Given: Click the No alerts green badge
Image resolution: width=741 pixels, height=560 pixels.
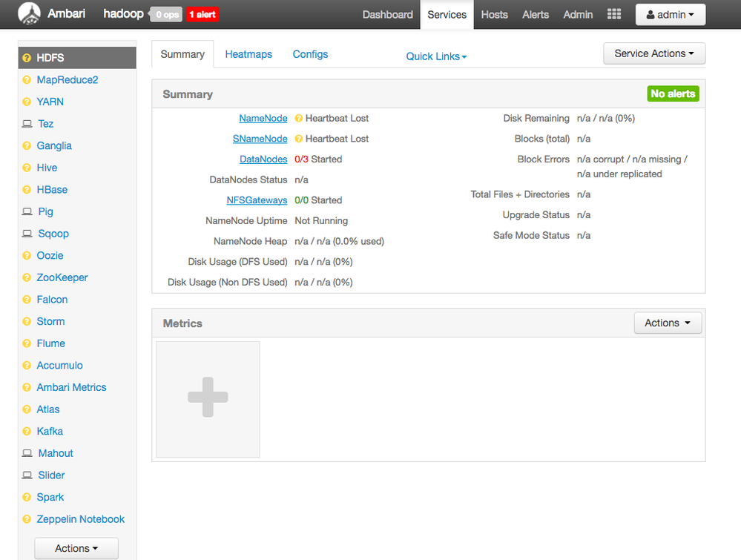Looking at the screenshot, I should coord(673,93).
